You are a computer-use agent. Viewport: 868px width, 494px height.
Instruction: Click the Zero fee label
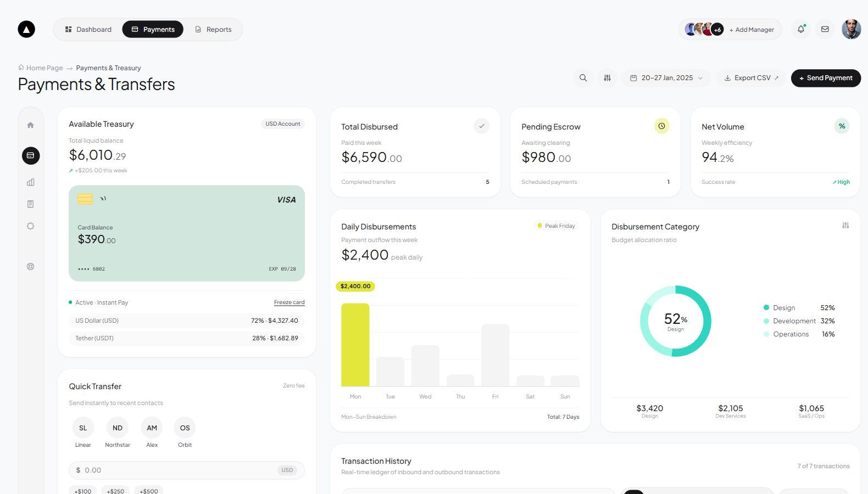pyautogui.click(x=294, y=386)
